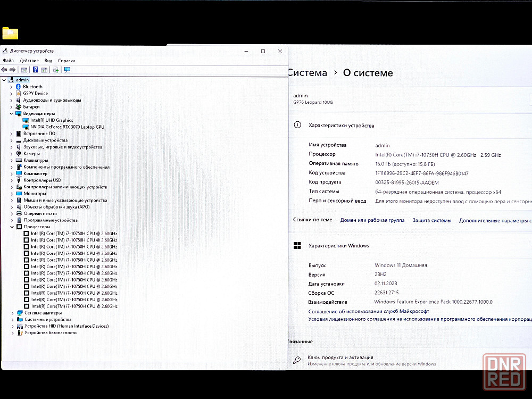
Task: Click the Клавиатуры keyboard icon
Action: [19, 160]
